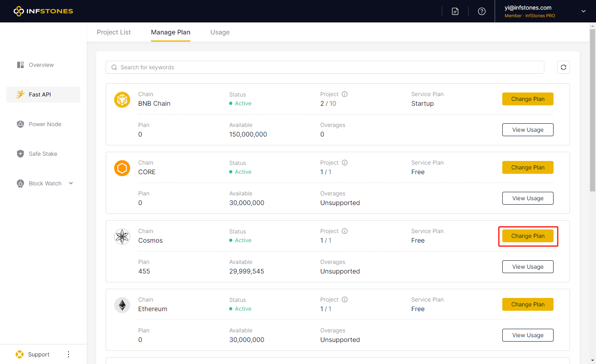This screenshot has height=364, width=596.
Task: Change Plan for CORE
Action: coord(528,167)
